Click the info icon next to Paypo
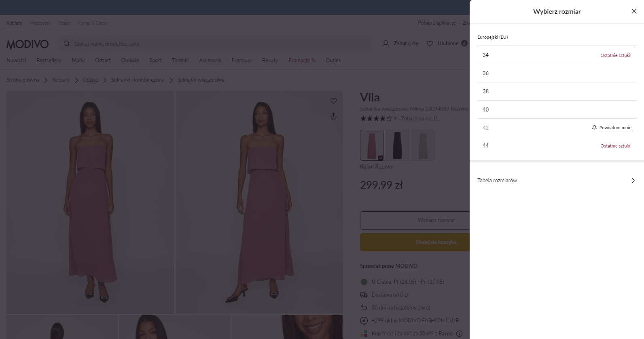Screen dimensions: 644x339 pos(459,333)
